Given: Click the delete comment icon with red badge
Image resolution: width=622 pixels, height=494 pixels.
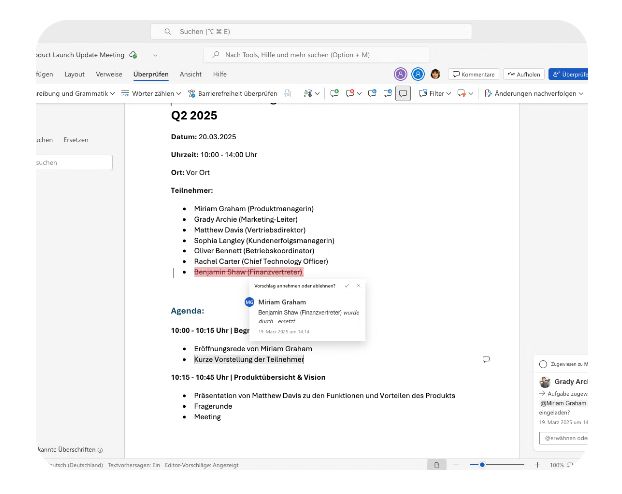Looking at the screenshot, I should point(350,93).
